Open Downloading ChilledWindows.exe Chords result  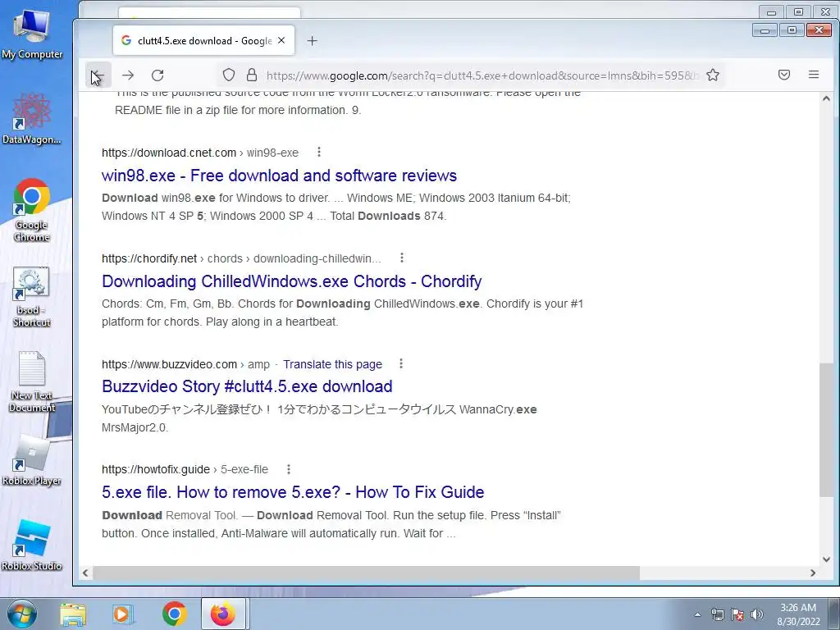tap(291, 281)
